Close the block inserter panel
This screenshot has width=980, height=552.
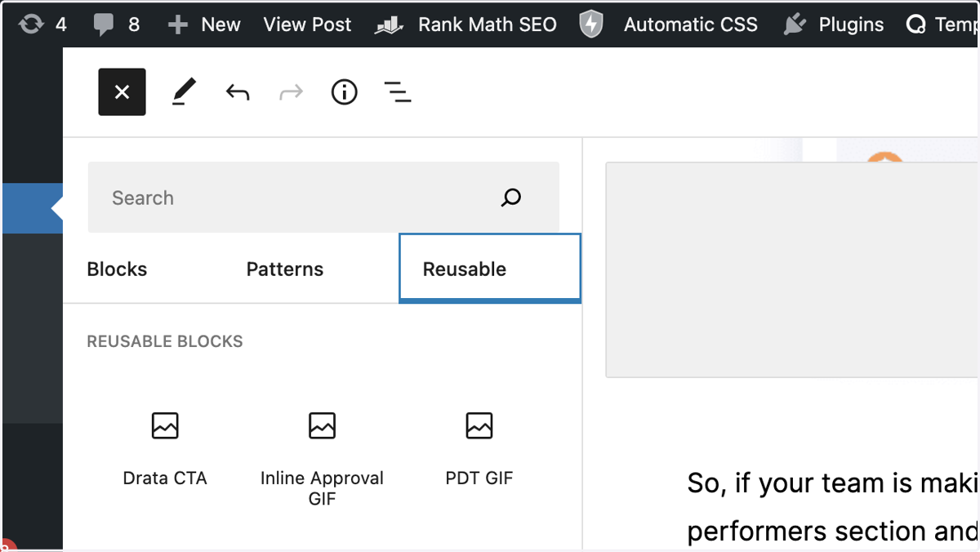[122, 92]
